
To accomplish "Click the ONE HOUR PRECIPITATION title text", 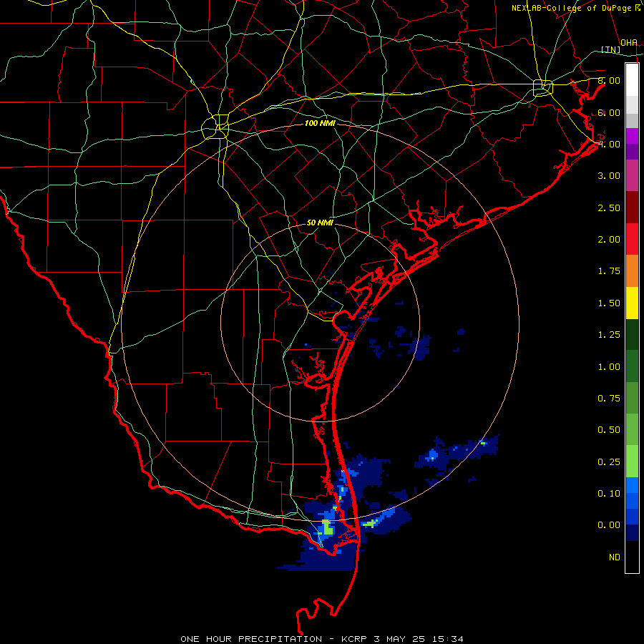I will pyautogui.click(x=251, y=639).
